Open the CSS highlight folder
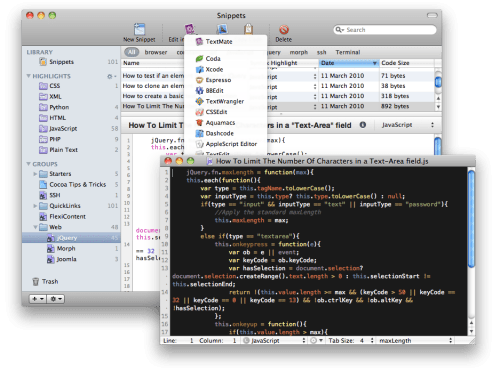Image resolution: width=500 pixels, height=371 pixels. [x=43, y=86]
